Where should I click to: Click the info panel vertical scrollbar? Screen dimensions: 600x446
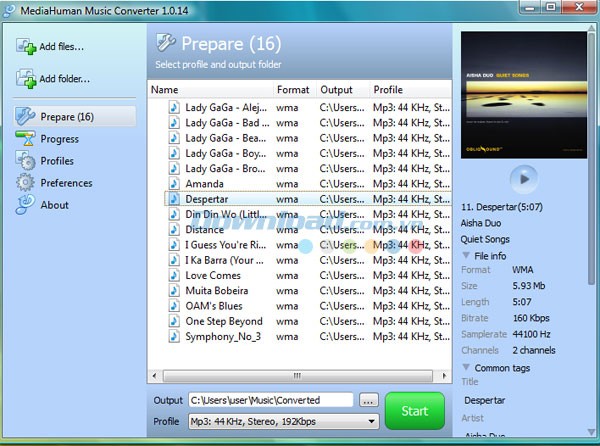[592, 161]
